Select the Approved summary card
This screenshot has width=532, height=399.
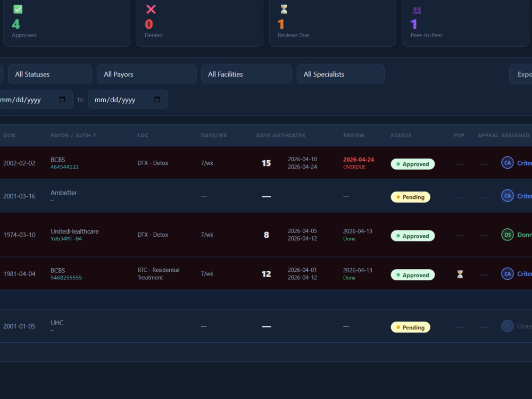pos(66,23)
